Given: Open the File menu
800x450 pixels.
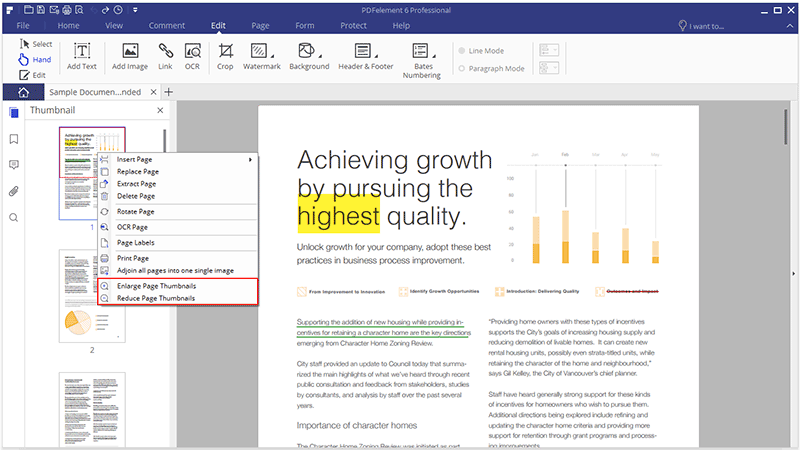Looking at the screenshot, I should pyautogui.click(x=23, y=26).
